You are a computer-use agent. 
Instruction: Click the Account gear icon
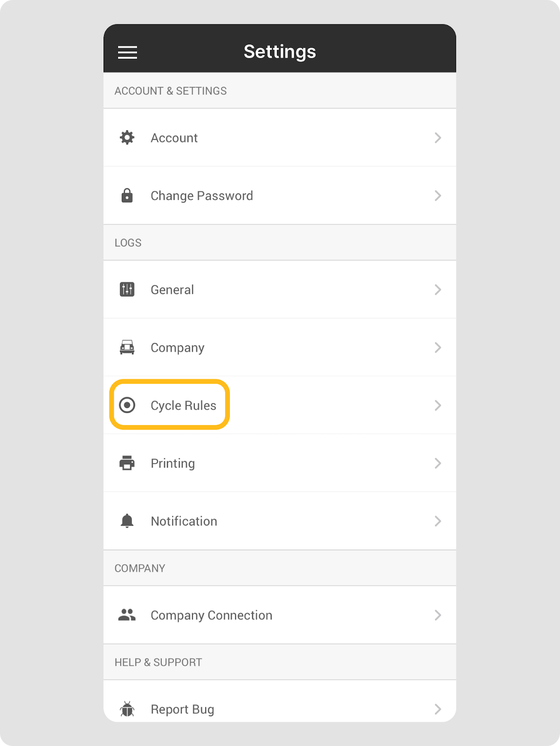127,138
